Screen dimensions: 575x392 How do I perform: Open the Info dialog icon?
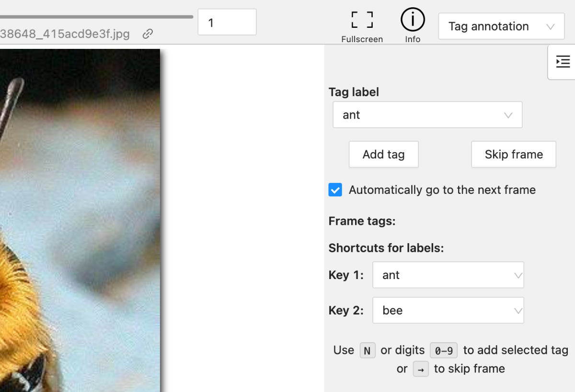[413, 20]
